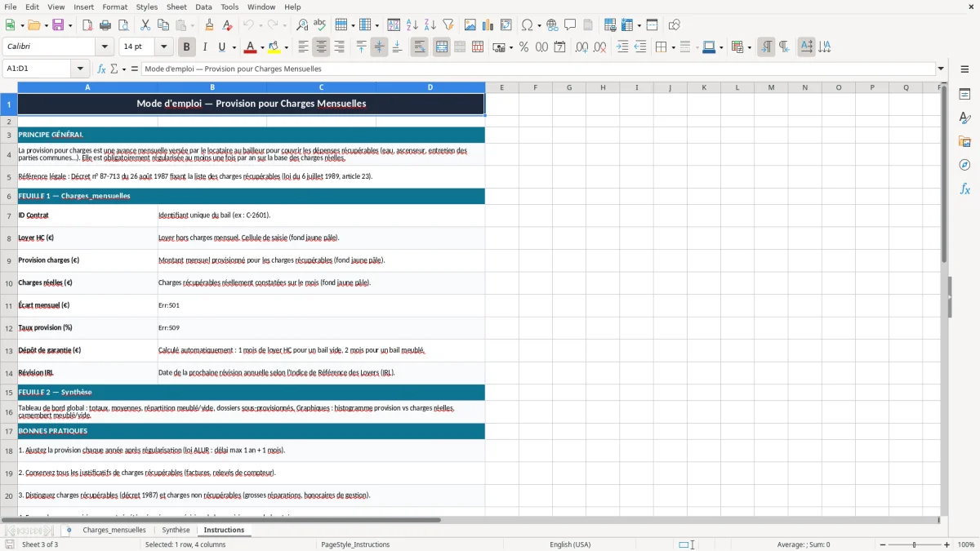Click the Zoom In plus button
Viewport: 980px width, 551px height.
point(947,544)
